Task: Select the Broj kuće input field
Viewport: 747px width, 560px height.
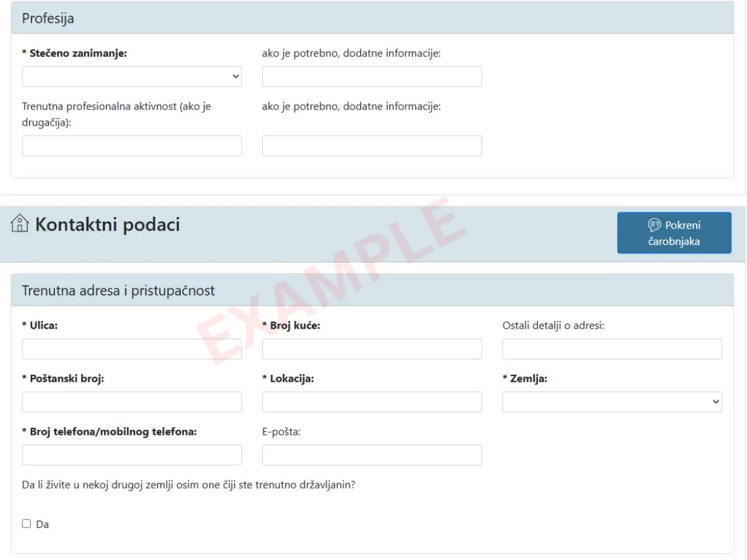Action: 372,349
